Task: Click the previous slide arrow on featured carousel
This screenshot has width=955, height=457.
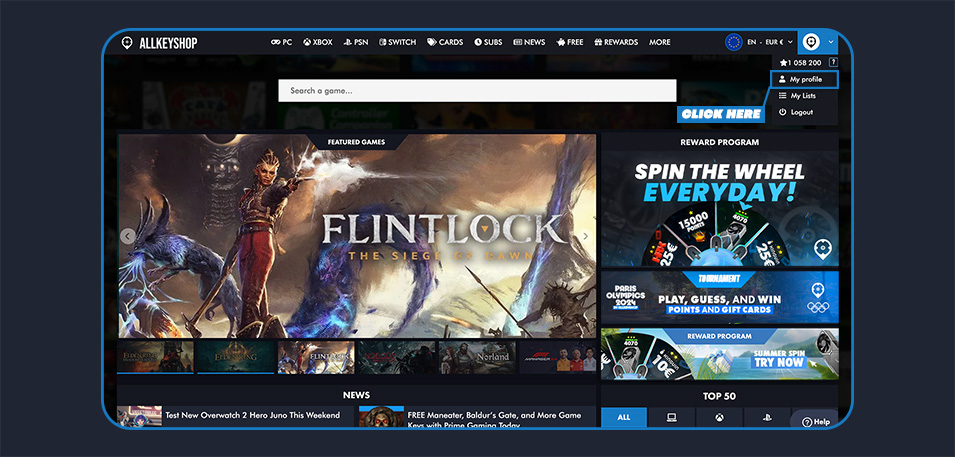Action: pos(128,237)
